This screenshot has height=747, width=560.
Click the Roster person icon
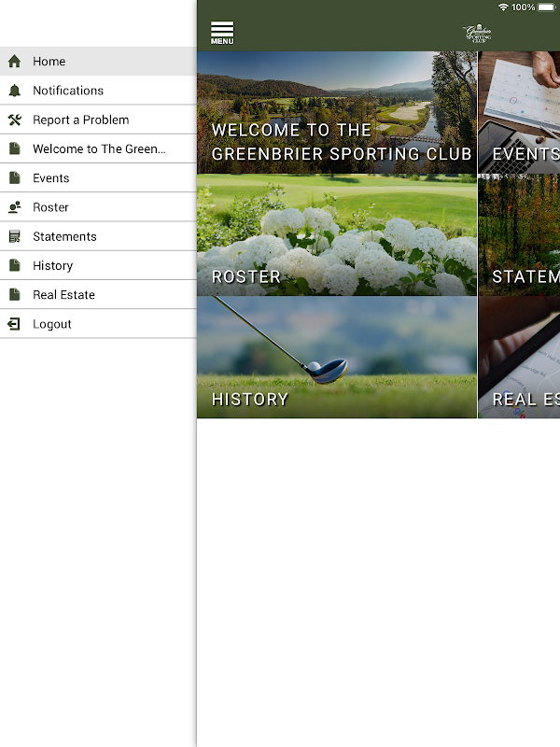[x=15, y=207]
